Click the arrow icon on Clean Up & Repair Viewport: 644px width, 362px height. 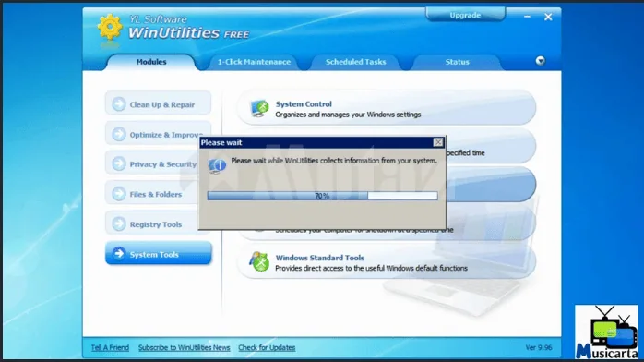(119, 104)
